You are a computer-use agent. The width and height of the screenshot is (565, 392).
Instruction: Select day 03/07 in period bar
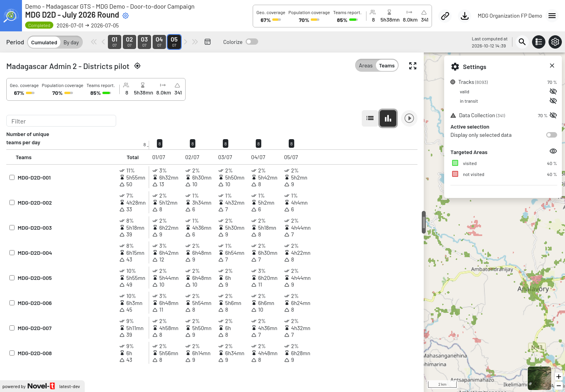[x=144, y=42]
